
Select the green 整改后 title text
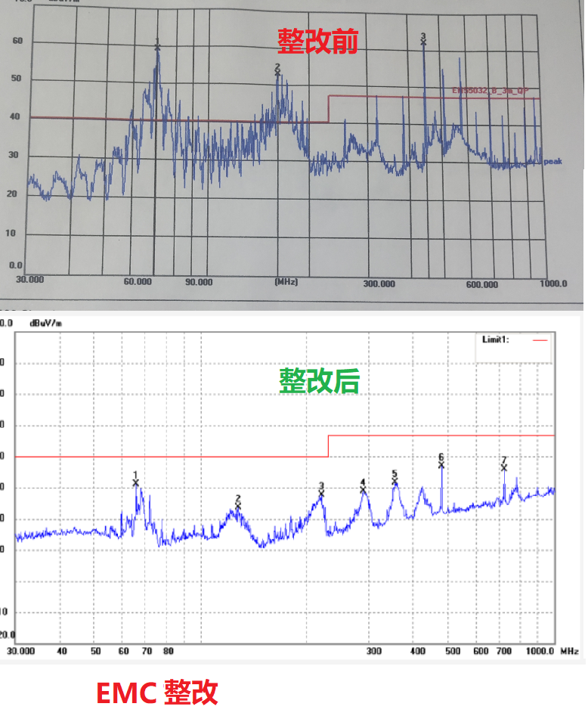319,381
